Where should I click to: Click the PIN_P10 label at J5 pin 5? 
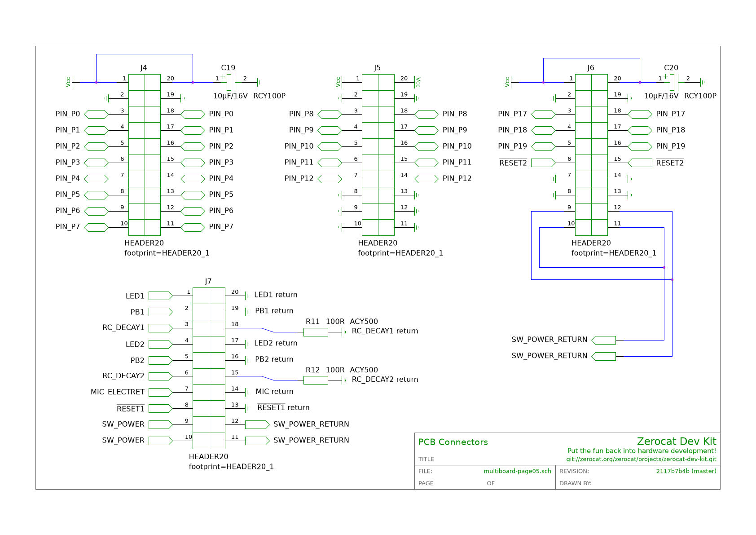pos(299,146)
